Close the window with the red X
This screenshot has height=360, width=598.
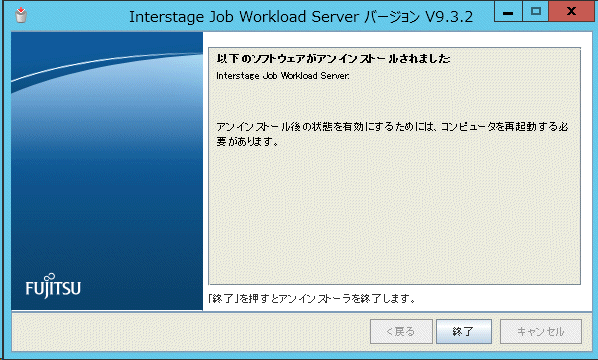[571, 11]
